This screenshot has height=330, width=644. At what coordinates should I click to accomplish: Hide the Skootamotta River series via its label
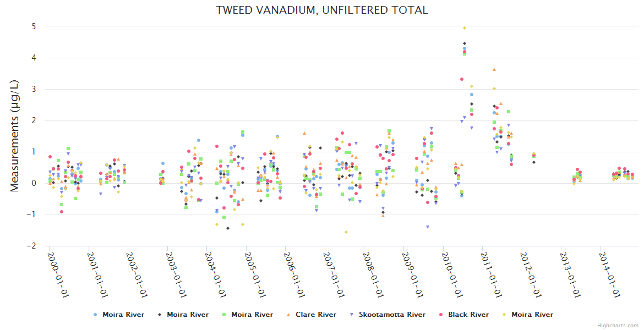(392, 315)
